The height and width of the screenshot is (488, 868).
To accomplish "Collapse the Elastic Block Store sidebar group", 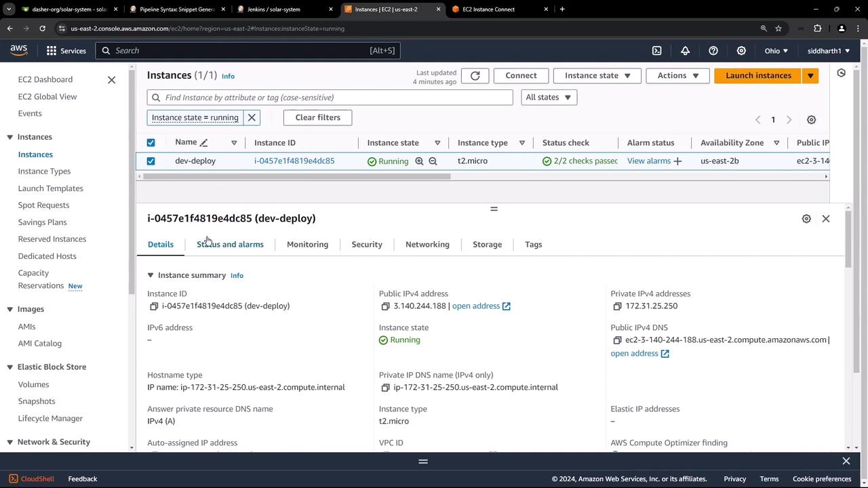I will (9, 367).
